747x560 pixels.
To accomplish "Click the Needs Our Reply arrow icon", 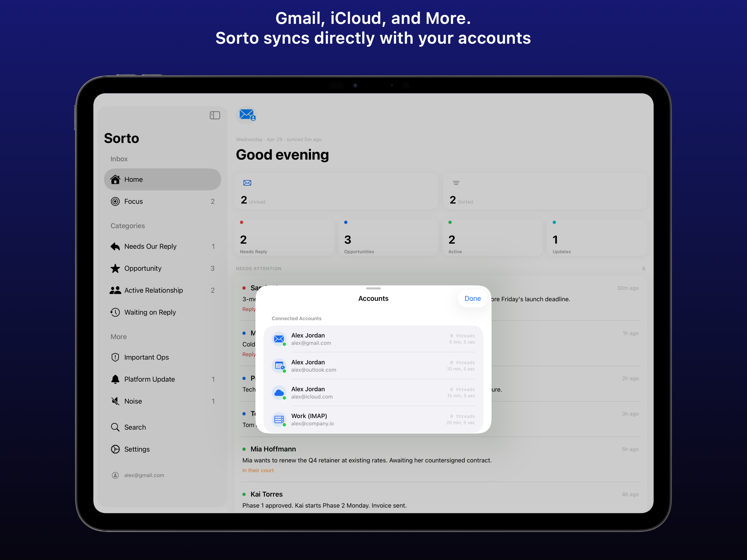I will [115, 246].
